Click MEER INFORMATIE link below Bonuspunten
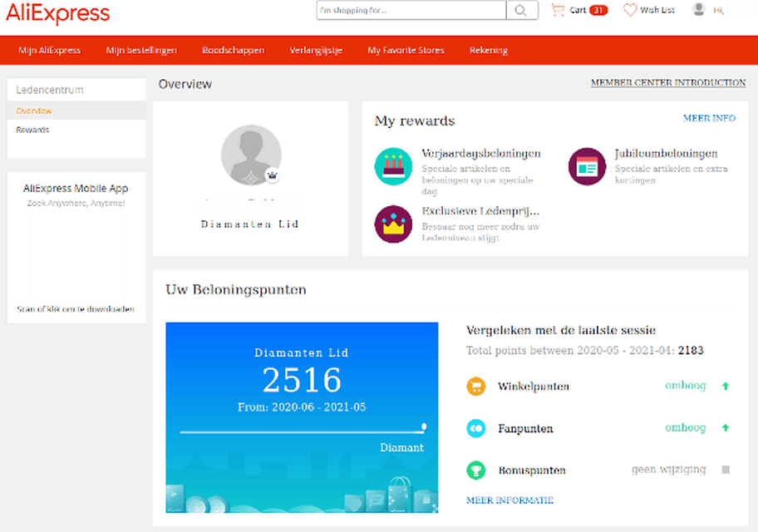 [x=510, y=500]
